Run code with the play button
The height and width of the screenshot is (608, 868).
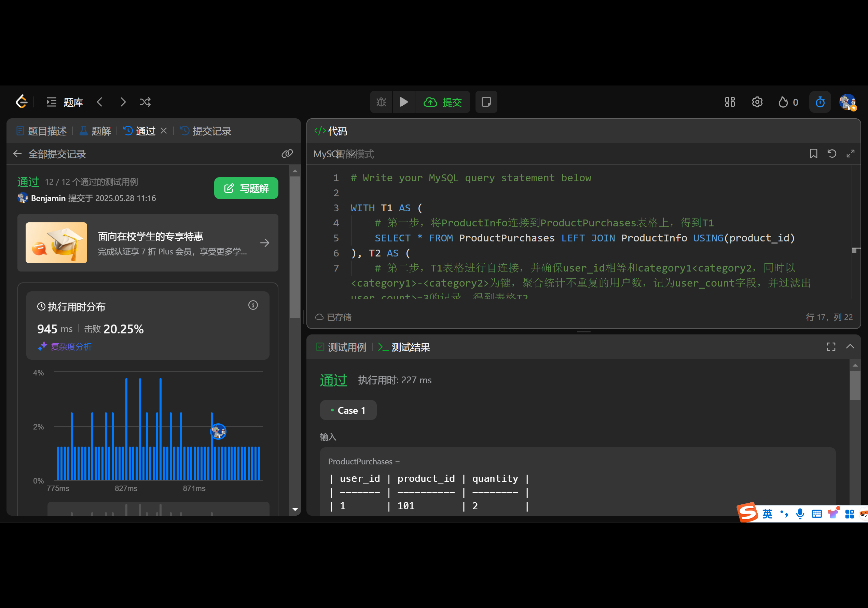coord(403,102)
